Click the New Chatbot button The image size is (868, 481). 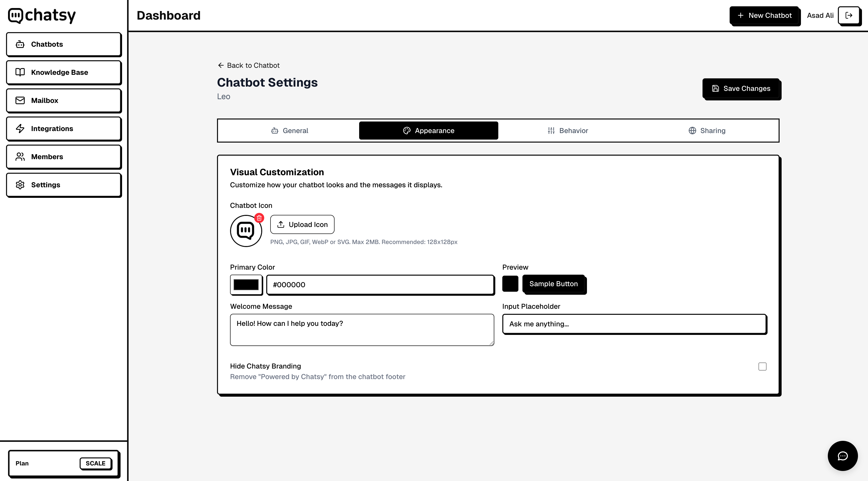click(764, 16)
